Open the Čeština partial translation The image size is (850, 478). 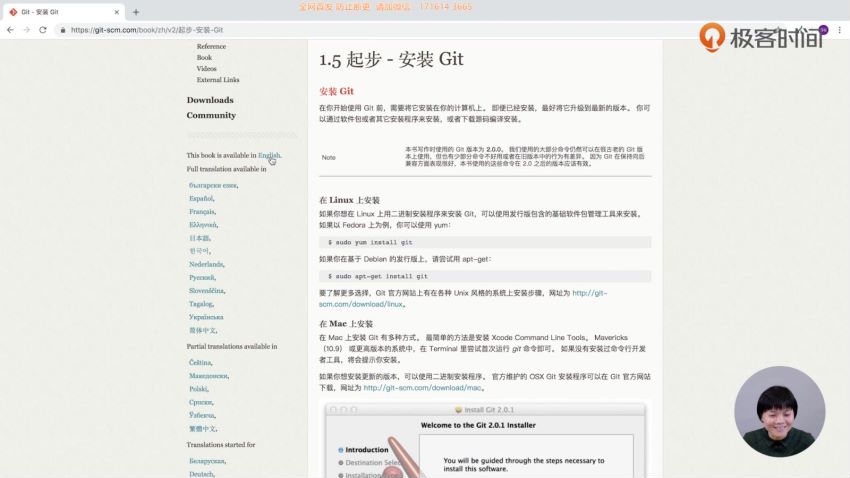(200, 363)
